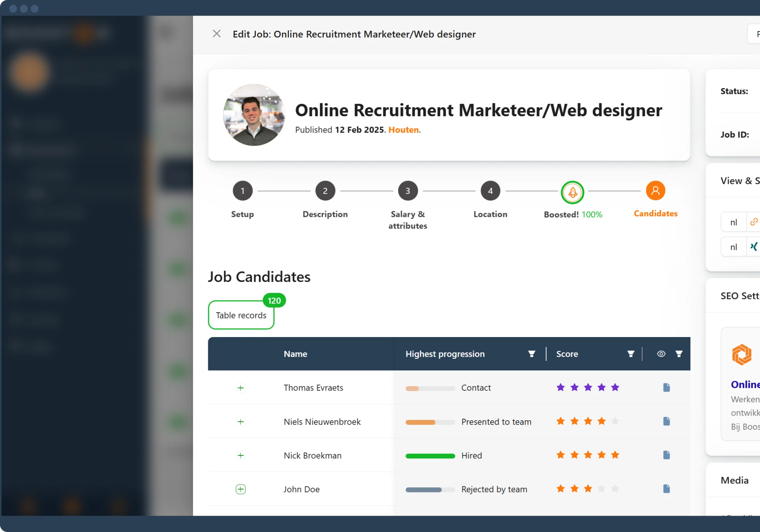Open the Score column filter funnel
Image resolution: width=760 pixels, height=532 pixels.
click(x=631, y=353)
